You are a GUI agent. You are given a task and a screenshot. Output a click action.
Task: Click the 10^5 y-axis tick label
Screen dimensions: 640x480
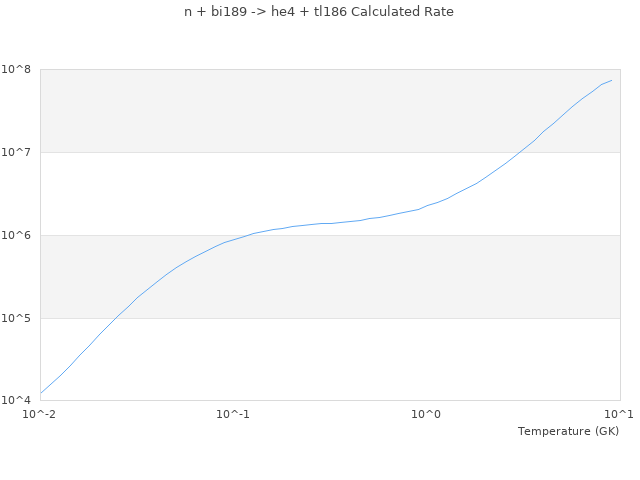pos(19,318)
